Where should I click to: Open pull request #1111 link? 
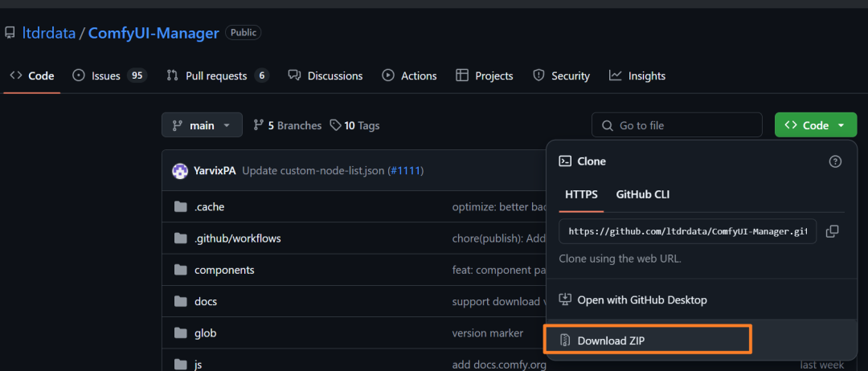[x=407, y=171]
